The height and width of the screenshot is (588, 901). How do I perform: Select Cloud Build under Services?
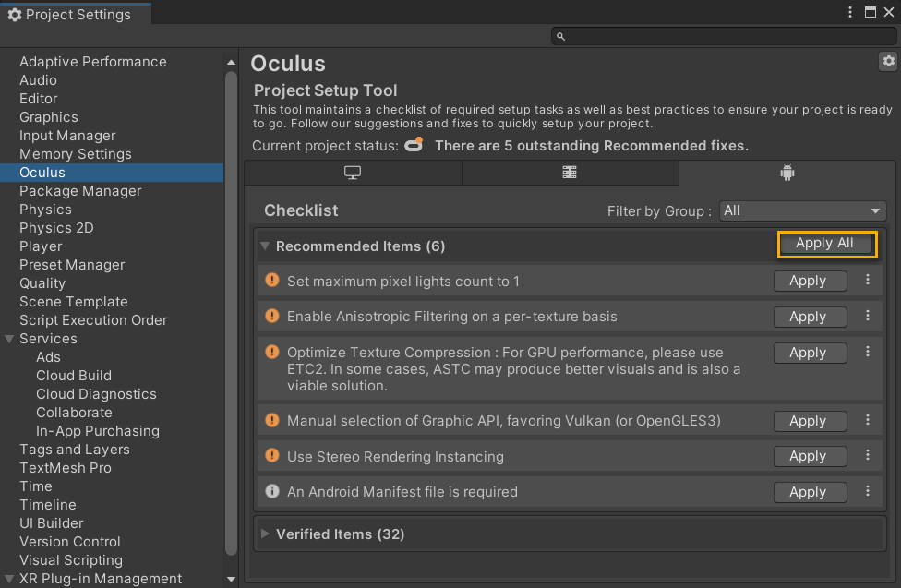point(74,376)
